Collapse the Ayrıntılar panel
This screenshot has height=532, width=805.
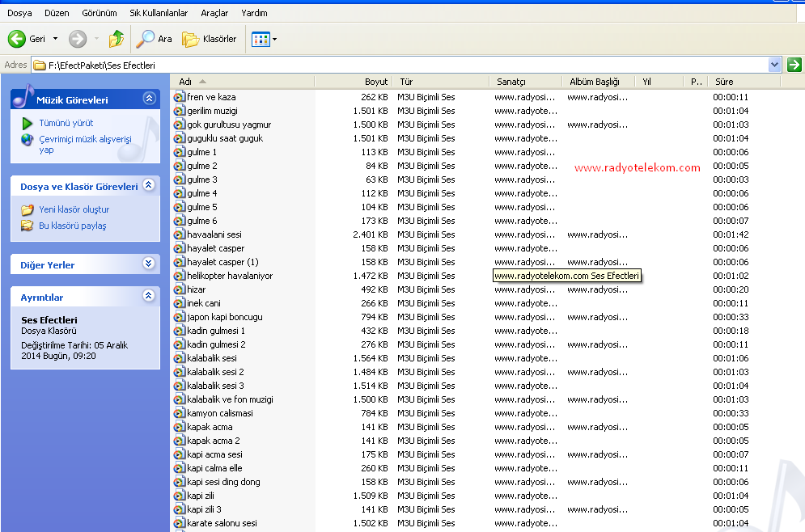148,295
